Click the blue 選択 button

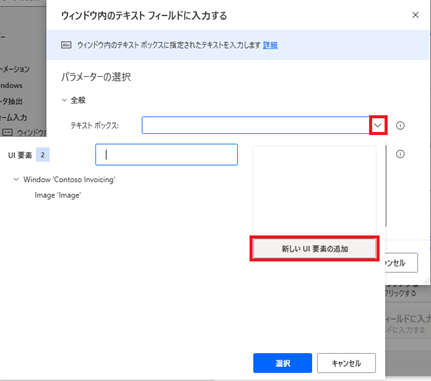click(x=283, y=363)
